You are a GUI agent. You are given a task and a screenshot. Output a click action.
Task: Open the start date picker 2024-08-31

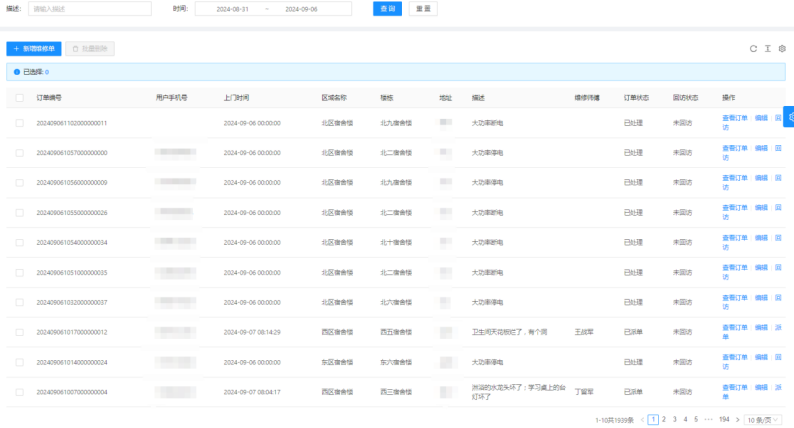coord(232,9)
